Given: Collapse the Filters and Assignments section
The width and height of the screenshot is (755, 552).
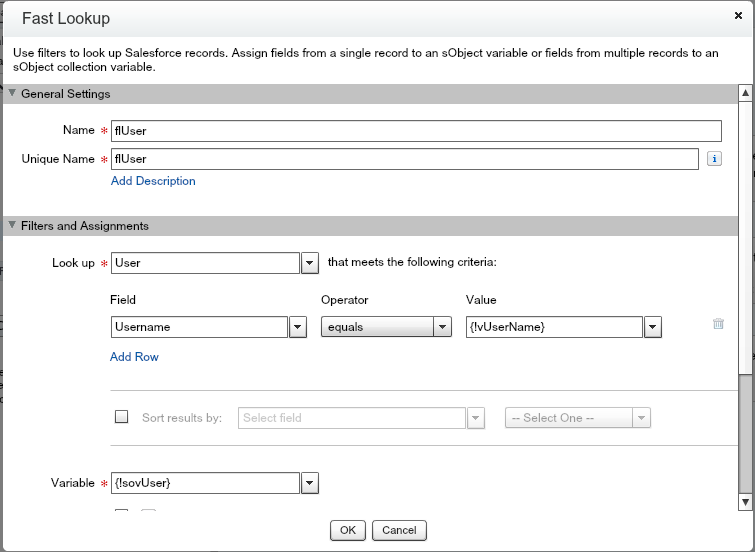Looking at the screenshot, I should point(12,226).
